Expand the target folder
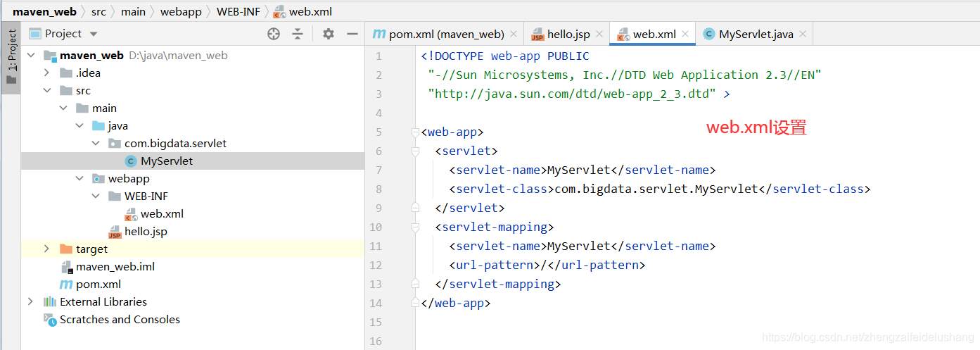 (x=46, y=249)
